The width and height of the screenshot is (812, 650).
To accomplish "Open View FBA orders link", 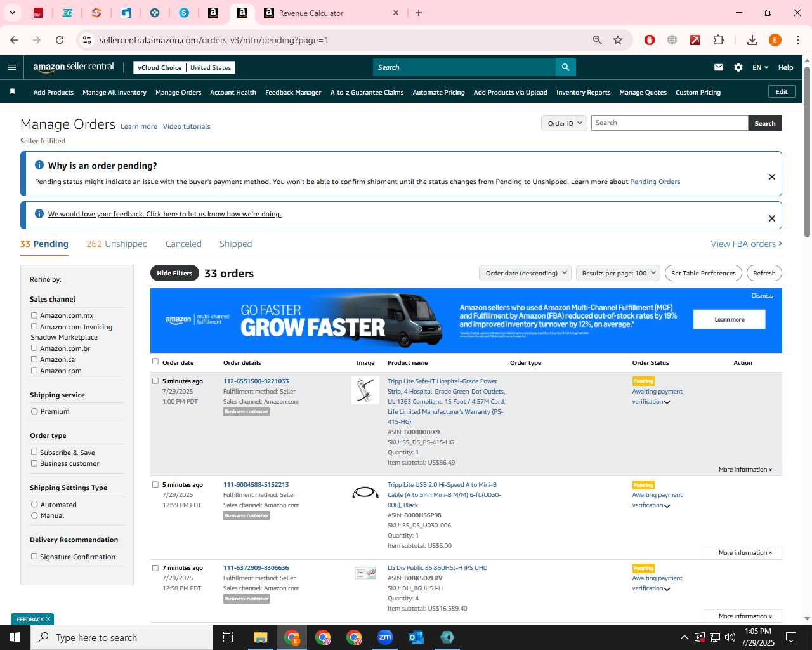I will tap(746, 244).
